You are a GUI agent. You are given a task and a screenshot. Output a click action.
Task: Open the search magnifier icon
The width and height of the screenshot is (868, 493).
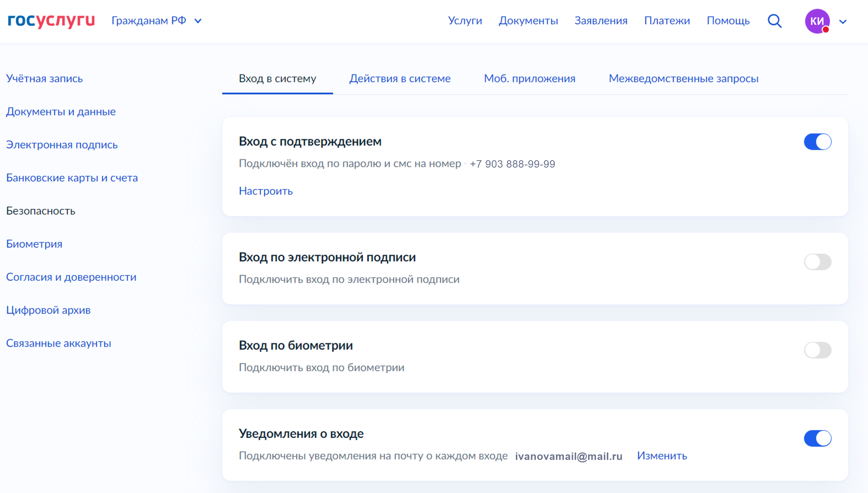pos(774,21)
